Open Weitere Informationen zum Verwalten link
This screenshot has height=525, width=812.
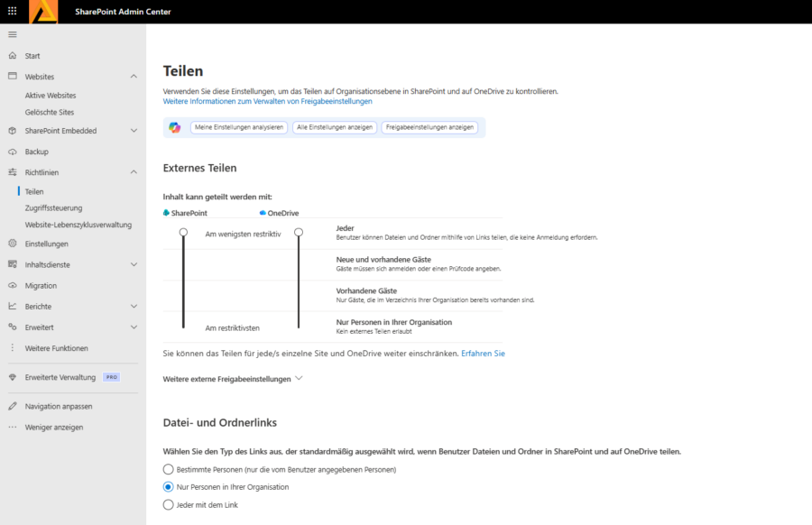point(267,101)
